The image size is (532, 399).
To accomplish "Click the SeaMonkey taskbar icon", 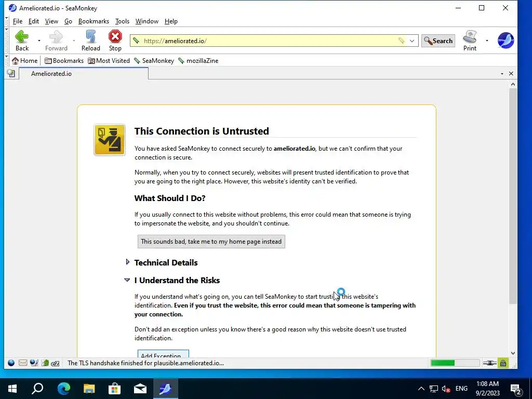I will tap(165, 389).
